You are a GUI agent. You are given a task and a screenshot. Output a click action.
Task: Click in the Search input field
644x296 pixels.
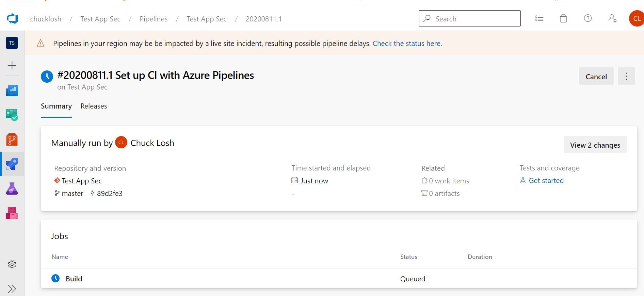pyautogui.click(x=469, y=18)
